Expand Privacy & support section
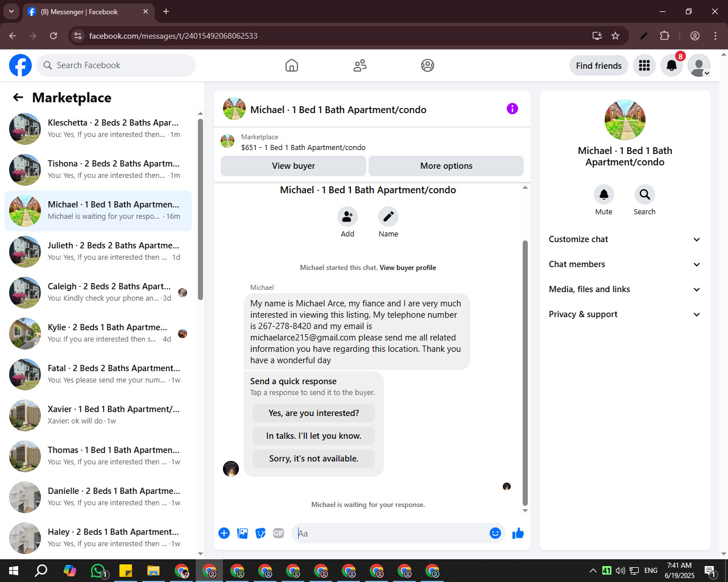This screenshot has width=728, height=582. (x=624, y=314)
